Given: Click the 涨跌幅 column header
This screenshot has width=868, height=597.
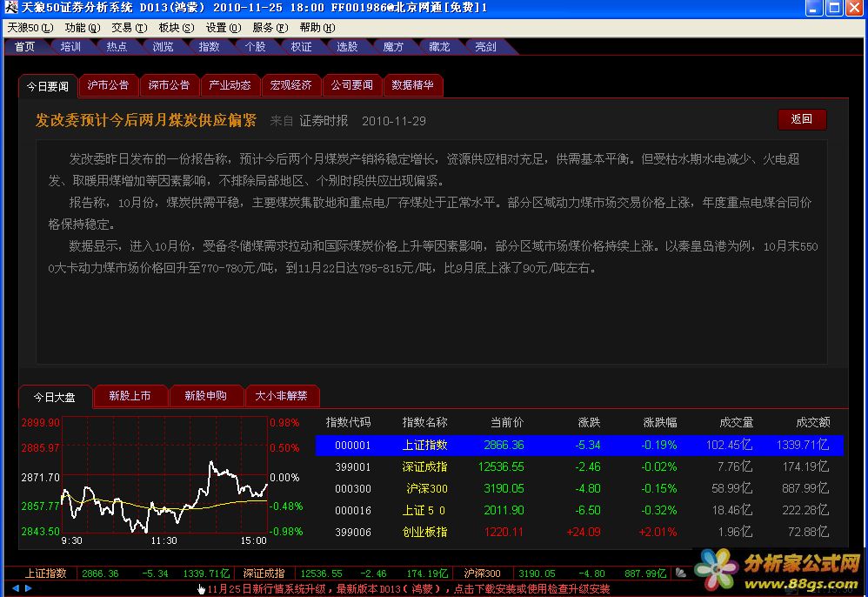Looking at the screenshot, I should click(x=660, y=423).
